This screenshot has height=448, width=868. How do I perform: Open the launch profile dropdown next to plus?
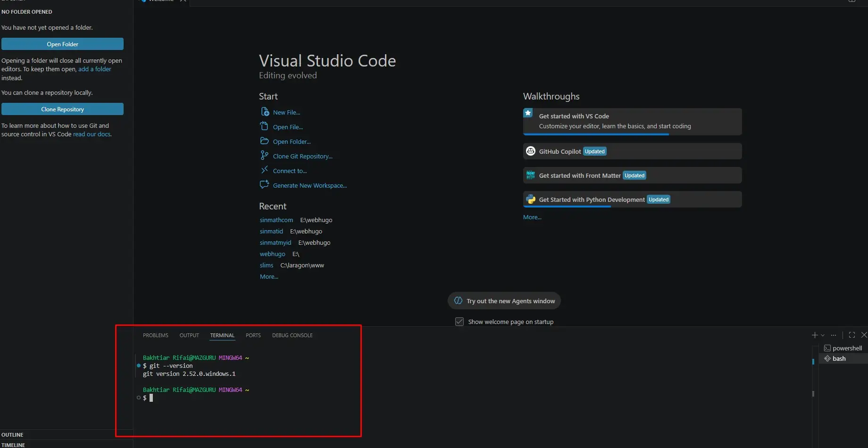point(823,335)
